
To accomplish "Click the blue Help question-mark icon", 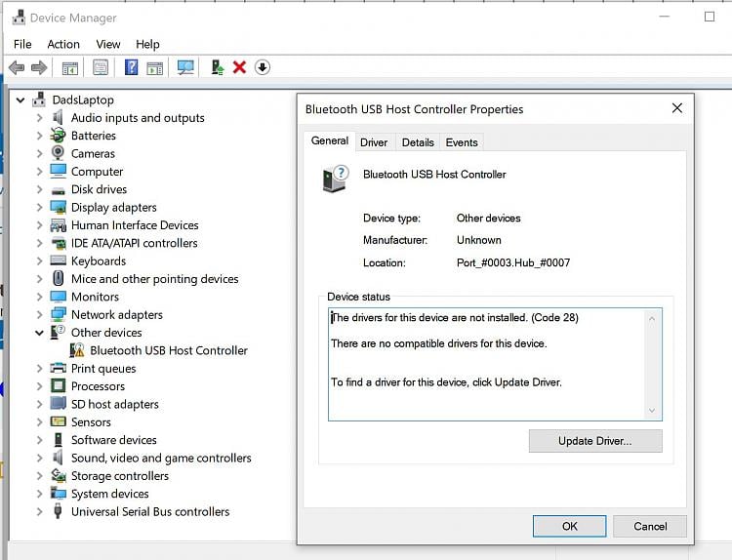I will tap(131, 67).
